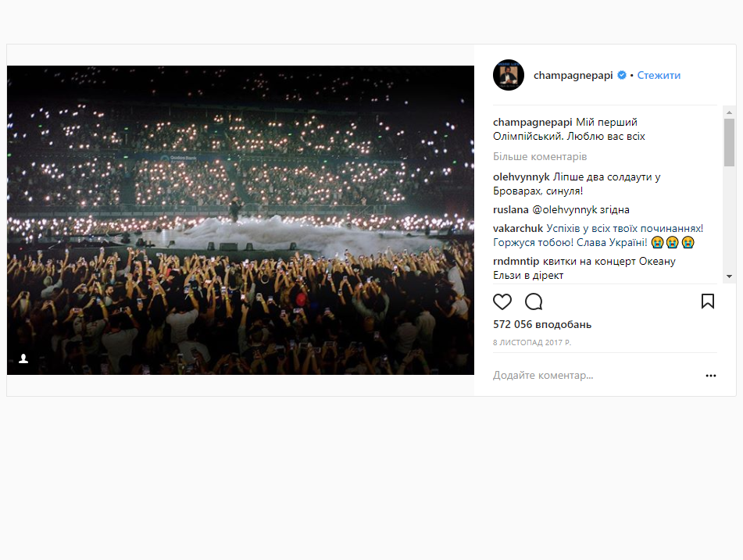Viewport: 743px width, 560px height.
Task: Open vakarchuk commenter profile
Action: tap(518, 228)
